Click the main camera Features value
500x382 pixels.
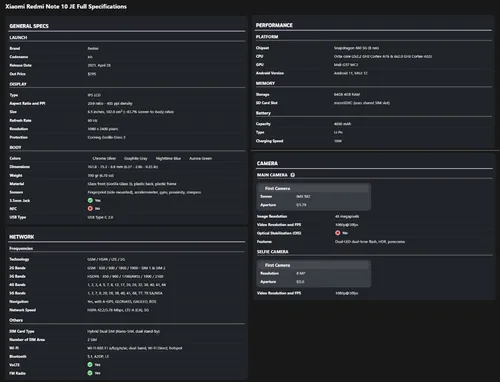pos(370,242)
